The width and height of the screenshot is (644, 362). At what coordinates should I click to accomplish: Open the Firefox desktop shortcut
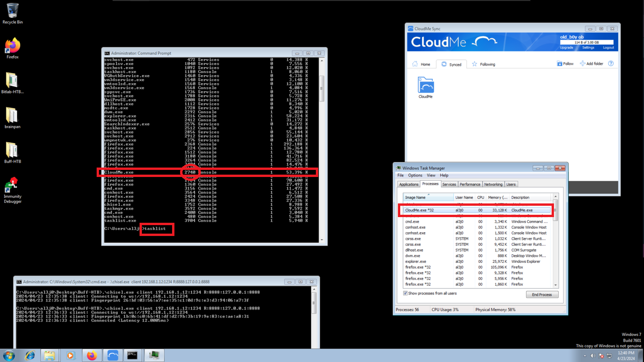click(x=13, y=48)
